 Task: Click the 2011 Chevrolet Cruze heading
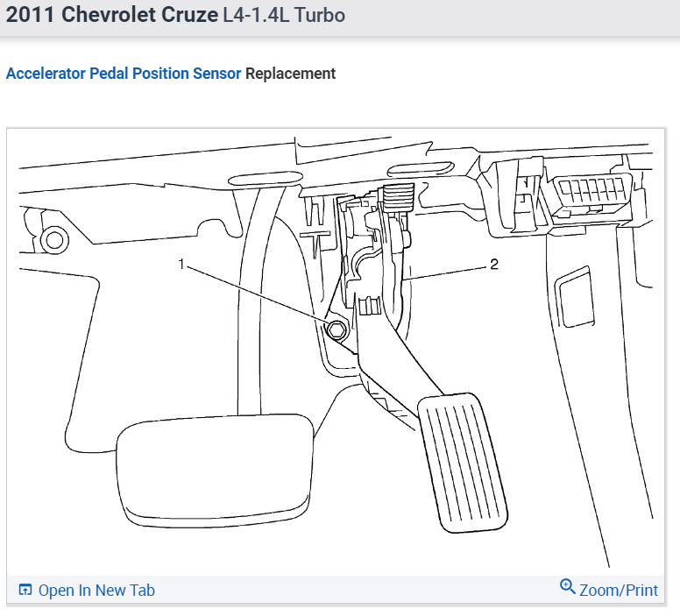(112, 15)
